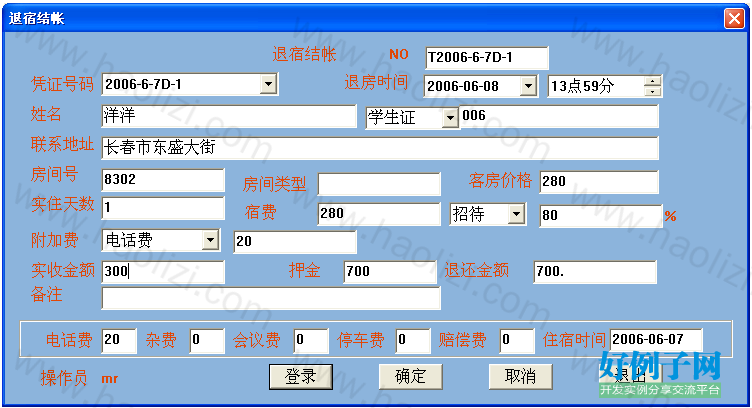Click the 赔偿费 field showing 0

coord(517,341)
